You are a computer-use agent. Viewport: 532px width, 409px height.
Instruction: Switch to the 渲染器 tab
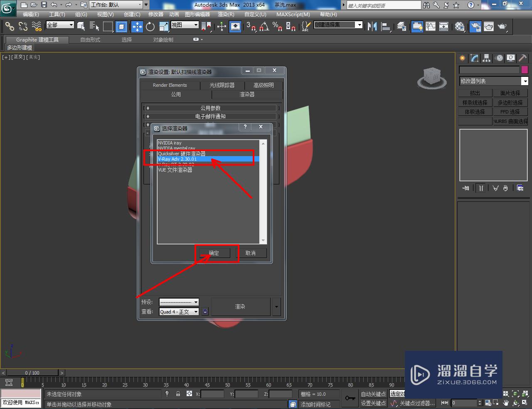[x=247, y=95]
